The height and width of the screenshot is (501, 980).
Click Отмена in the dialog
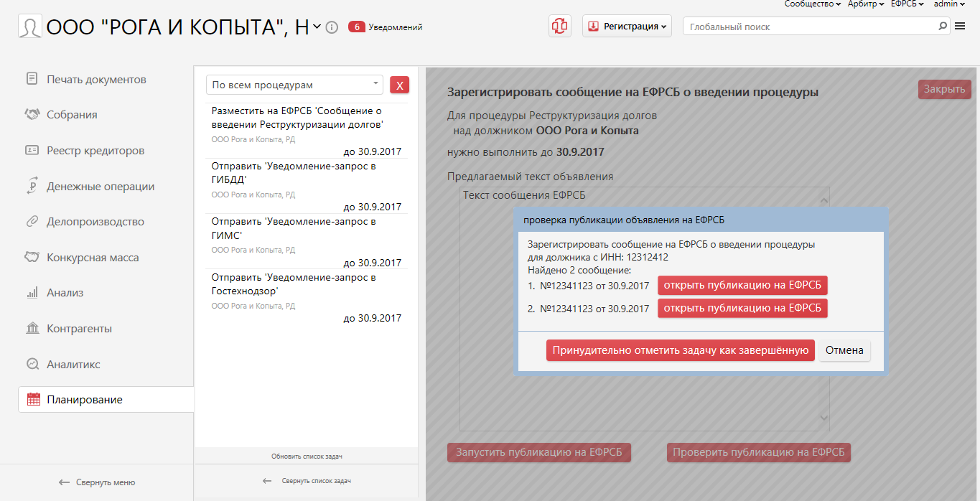(x=844, y=350)
